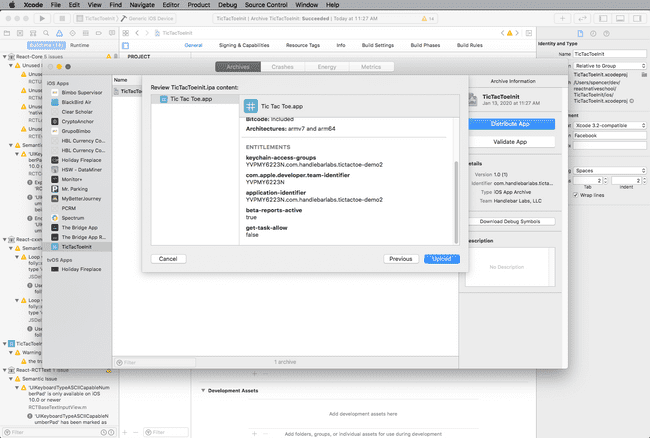650x438 pixels.
Task: Open the Report navigator icon
Action: coord(112,33)
